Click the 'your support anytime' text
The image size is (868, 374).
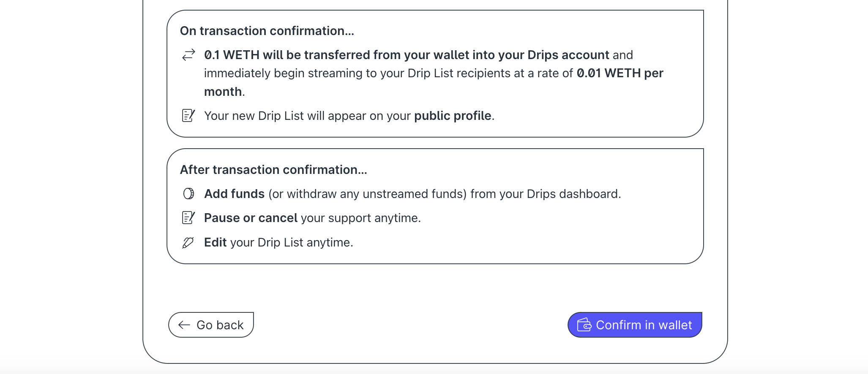360,218
